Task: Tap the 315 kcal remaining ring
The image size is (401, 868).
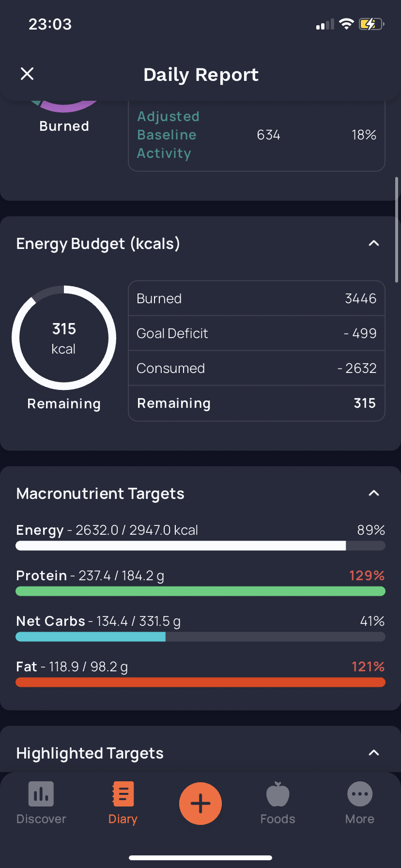Action: click(64, 338)
